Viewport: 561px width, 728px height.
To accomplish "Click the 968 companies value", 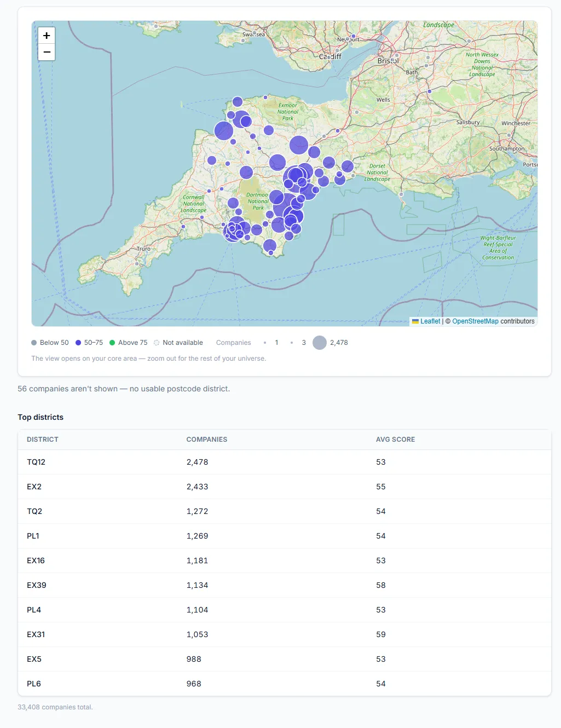I will (194, 684).
